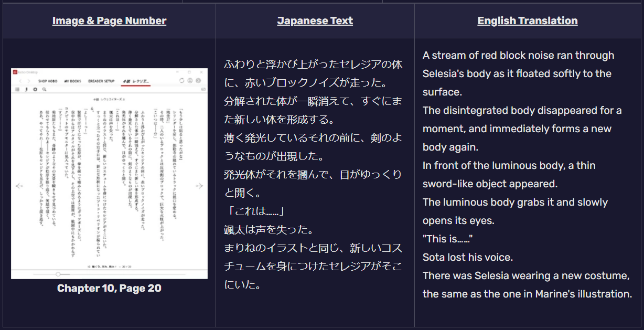Click the Kobo forward navigation chevron
Image resolution: width=644 pixels, height=330 pixels.
coord(29,81)
